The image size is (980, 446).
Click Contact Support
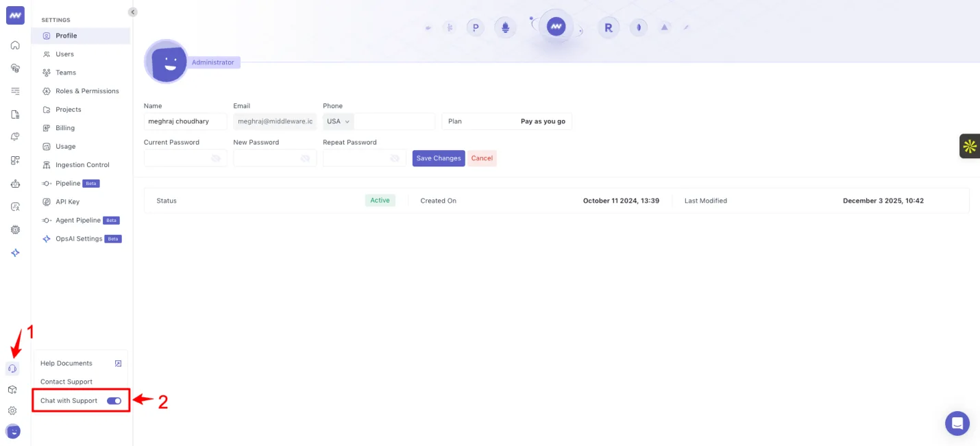click(x=66, y=382)
